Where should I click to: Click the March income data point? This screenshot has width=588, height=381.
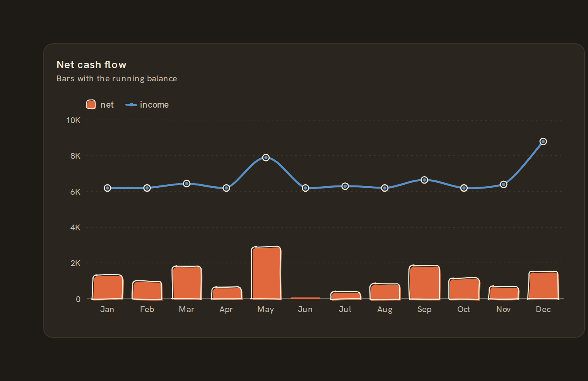click(x=187, y=183)
